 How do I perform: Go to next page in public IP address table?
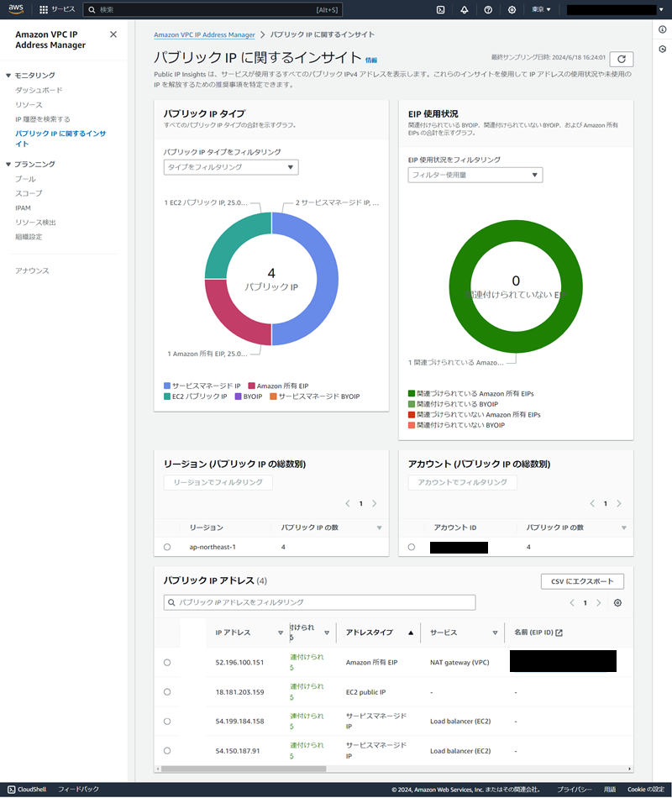pos(599,602)
